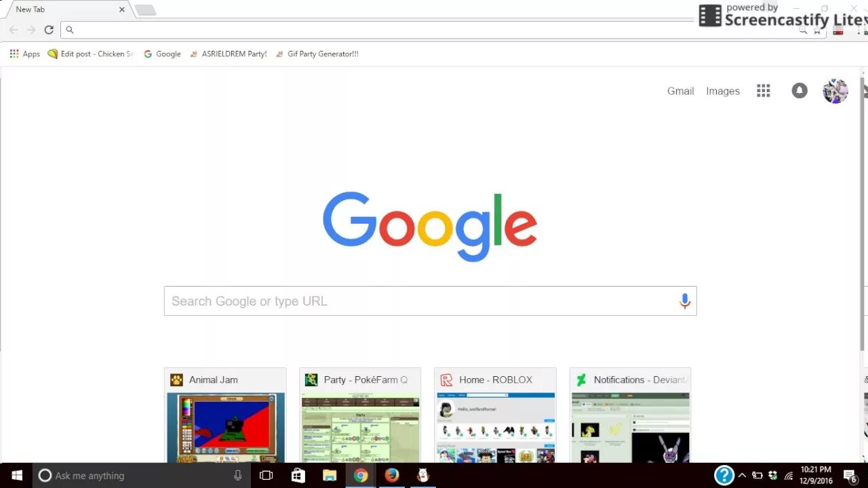The image size is (868, 488).
Task: Reload the page with the refresh icon
Action: (49, 30)
